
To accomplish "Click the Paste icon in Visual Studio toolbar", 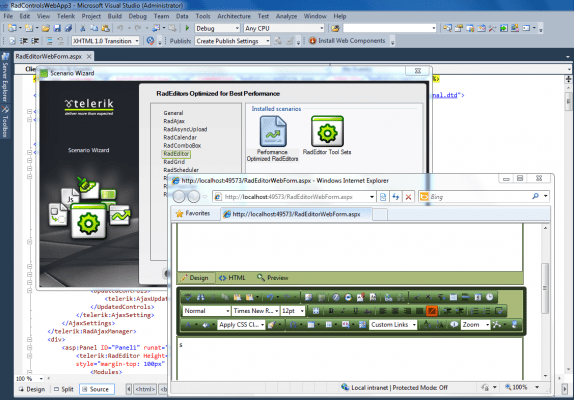I will click(106, 28).
